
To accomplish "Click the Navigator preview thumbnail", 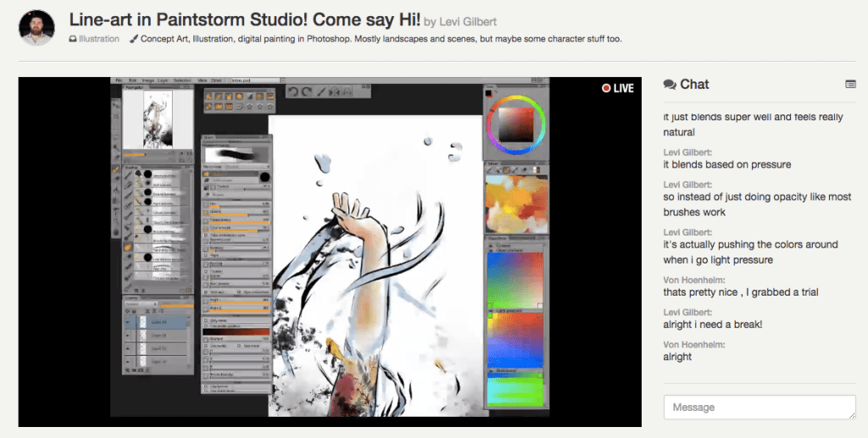I will pyautogui.click(x=158, y=119).
